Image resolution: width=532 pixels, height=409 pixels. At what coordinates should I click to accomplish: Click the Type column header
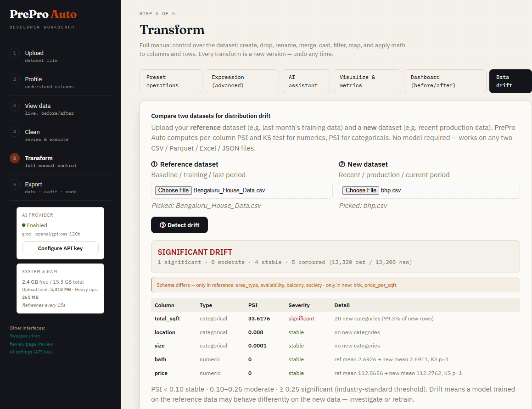click(x=206, y=305)
